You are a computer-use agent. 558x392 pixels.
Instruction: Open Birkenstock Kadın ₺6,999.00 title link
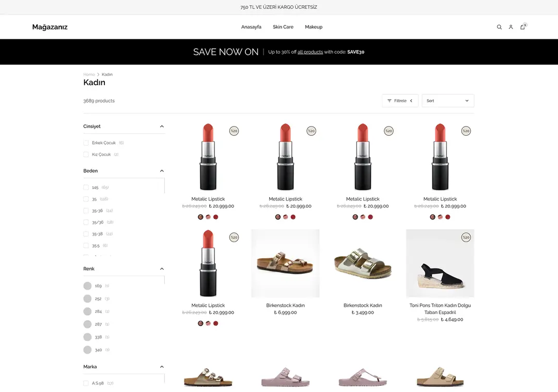(285, 305)
